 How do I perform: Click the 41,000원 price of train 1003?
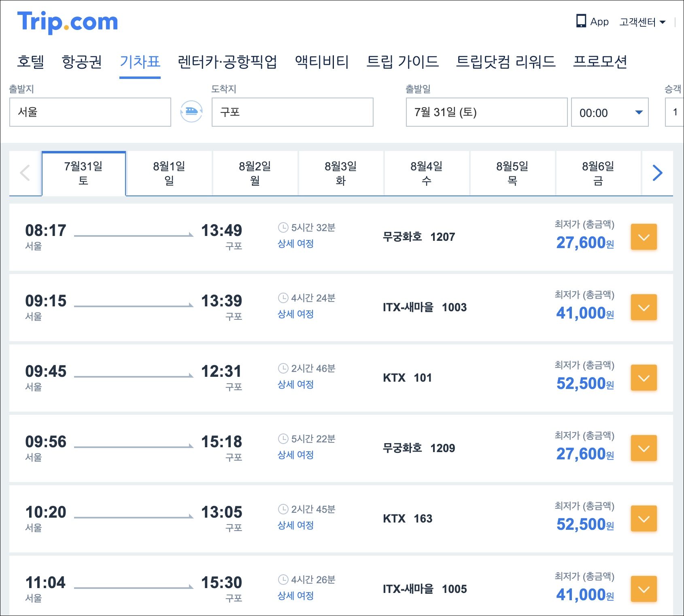click(x=585, y=313)
